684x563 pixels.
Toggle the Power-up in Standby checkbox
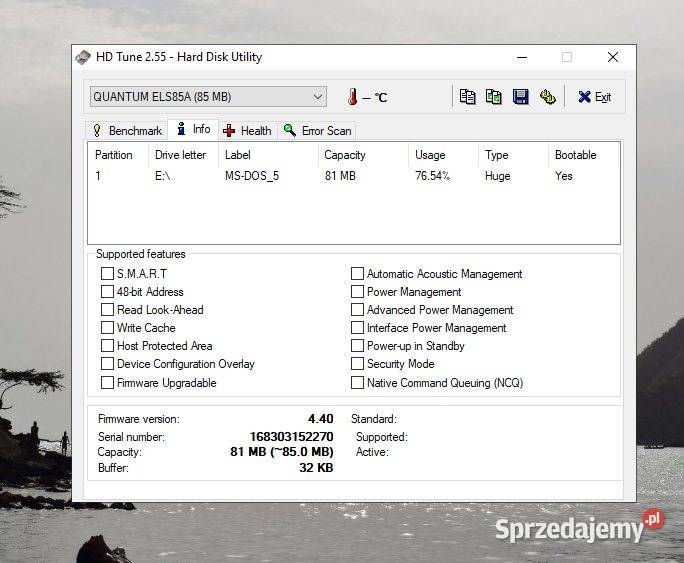tap(357, 345)
